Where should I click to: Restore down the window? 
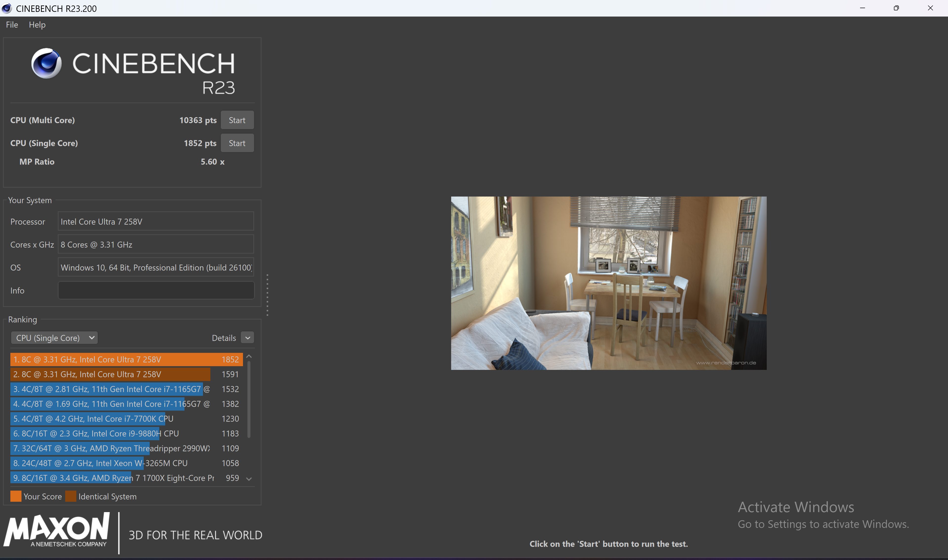pos(896,8)
